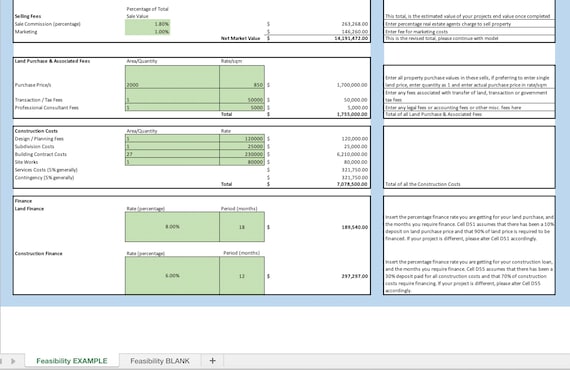Select the Land Finance period months cell

point(242,227)
